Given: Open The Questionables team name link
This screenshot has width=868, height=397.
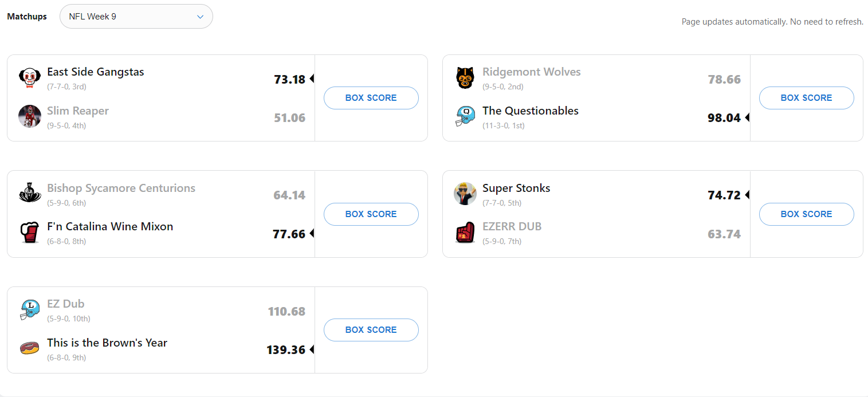Looking at the screenshot, I should [x=531, y=111].
